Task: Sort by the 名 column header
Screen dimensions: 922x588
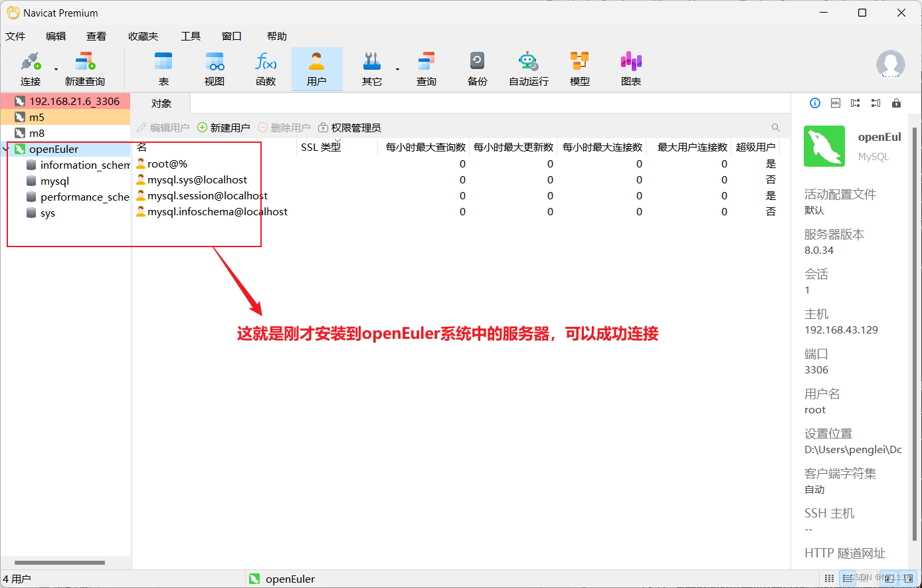Action: [215, 147]
